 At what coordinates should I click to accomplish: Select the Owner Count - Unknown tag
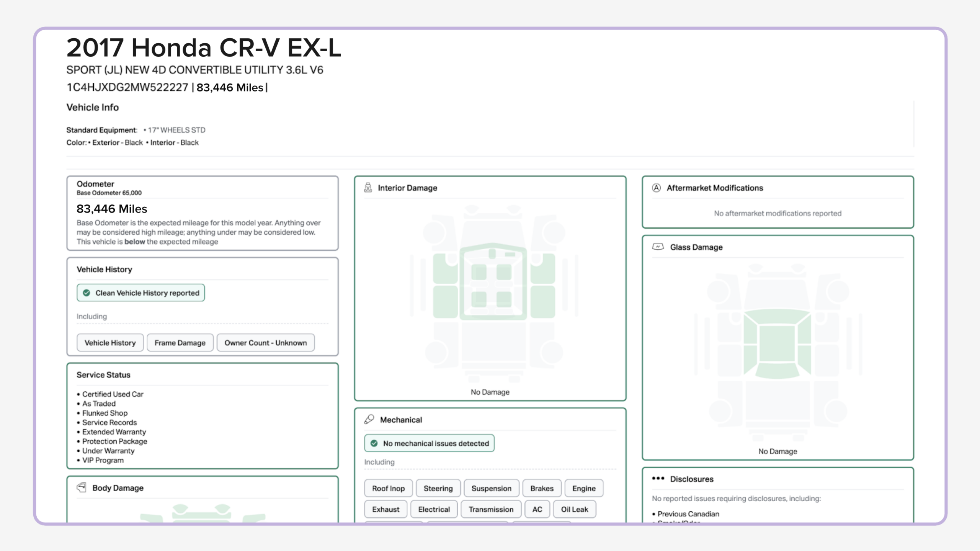click(266, 343)
